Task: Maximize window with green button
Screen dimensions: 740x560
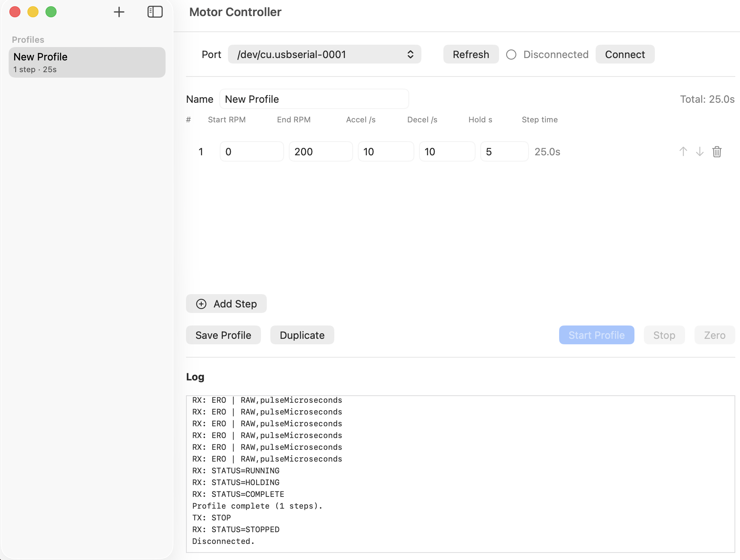Action: (x=51, y=12)
